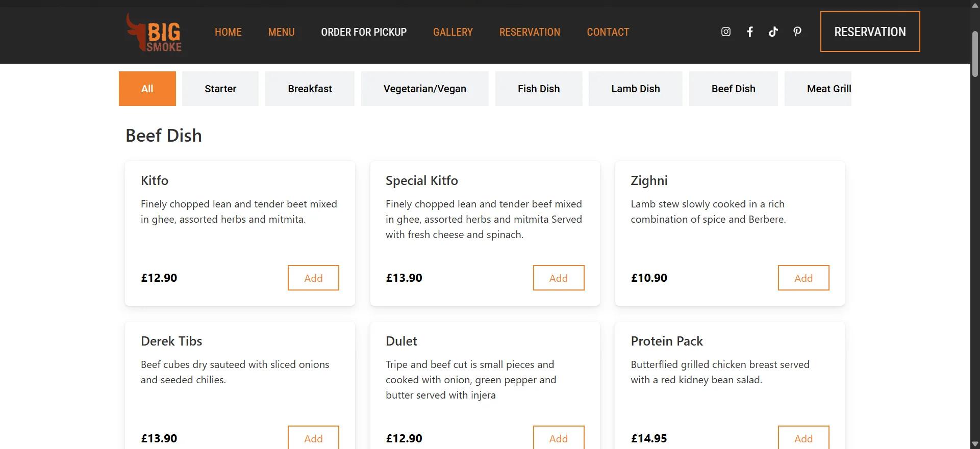The height and width of the screenshot is (449, 980).
Task: Open the TikTok social icon
Action: pyautogui.click(x=773, y=32)
